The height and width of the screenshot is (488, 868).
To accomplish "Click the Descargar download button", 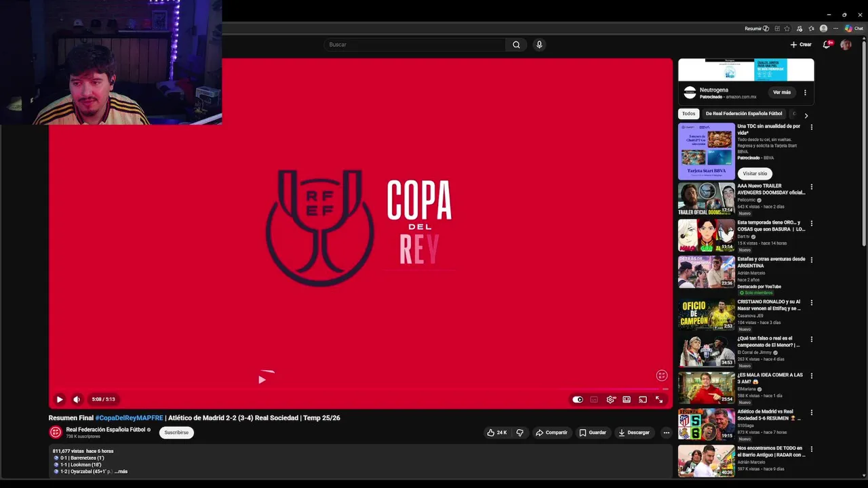I will coord(634,432).
